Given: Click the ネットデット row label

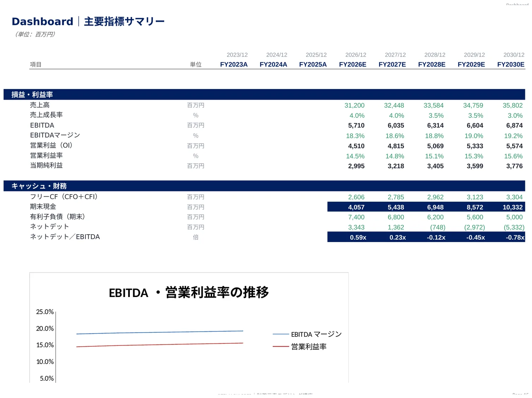Looking at the screenshot, I should 49,227.
